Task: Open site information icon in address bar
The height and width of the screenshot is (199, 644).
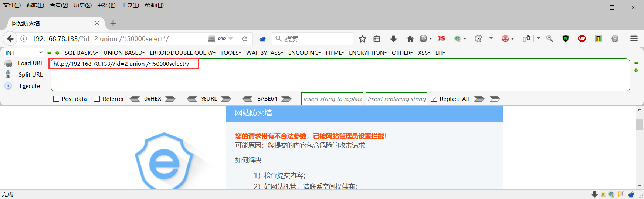Action: [24, 38]
